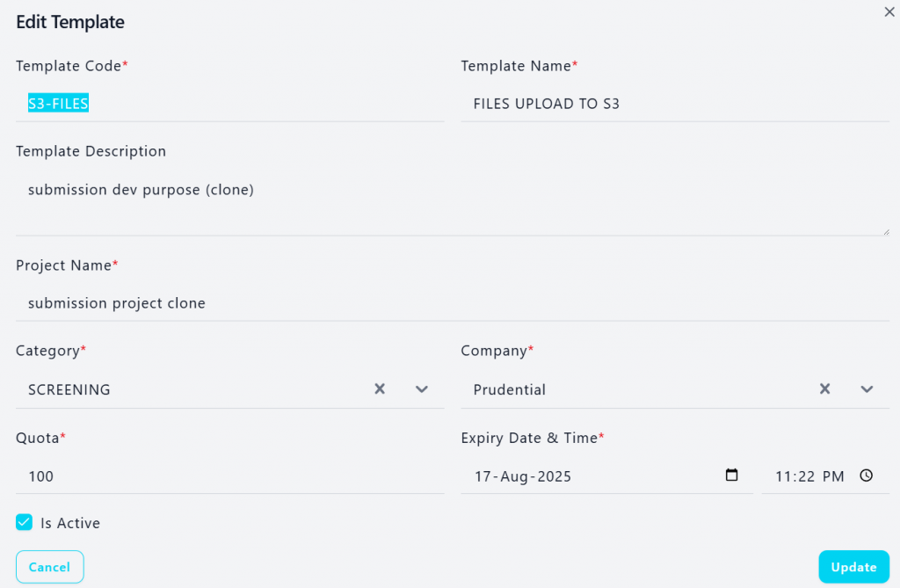This screenshot has width=900, height=588.
Task: Clear the SCREENING category selection
Action: tap(380, 389)
